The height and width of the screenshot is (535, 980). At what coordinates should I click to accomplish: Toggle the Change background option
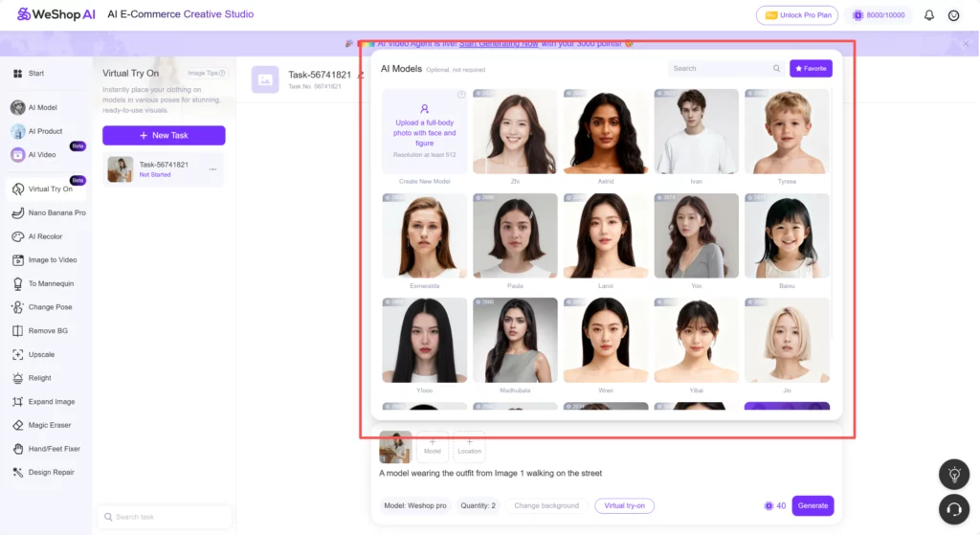click(546, 505)
